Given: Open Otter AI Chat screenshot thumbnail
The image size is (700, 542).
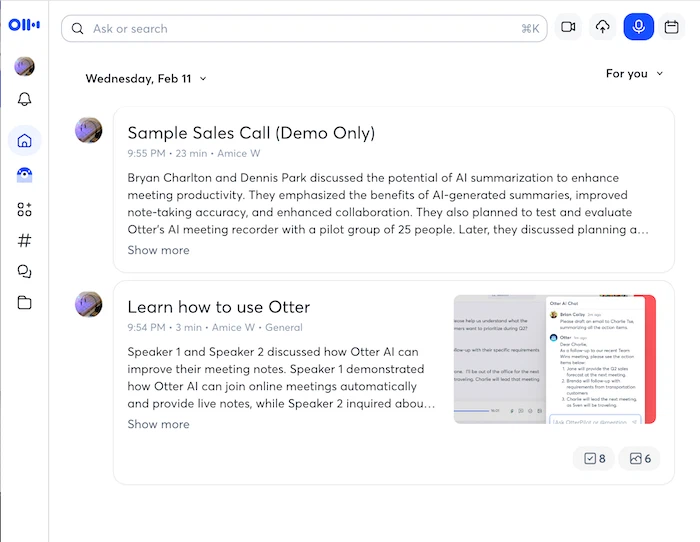Looking at the screenshot, I should pyautogui.click(x=554, y=359).
